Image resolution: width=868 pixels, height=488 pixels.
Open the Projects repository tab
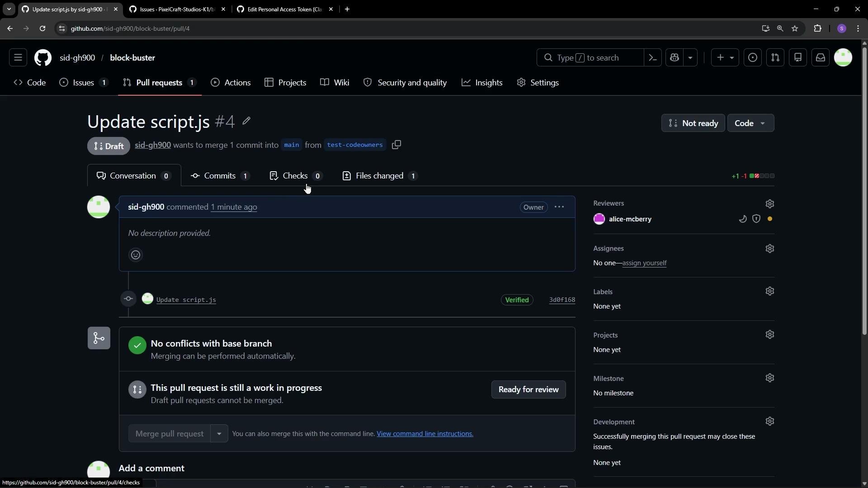coord(285,83)
